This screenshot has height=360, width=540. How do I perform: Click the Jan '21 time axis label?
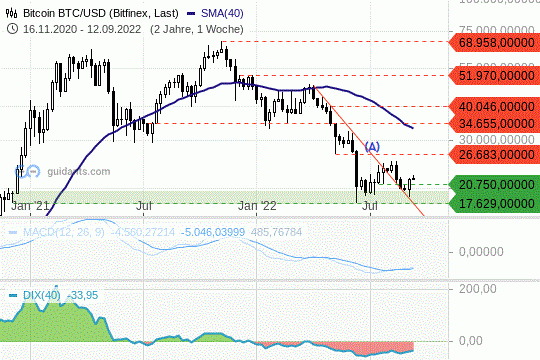[30, 206]
